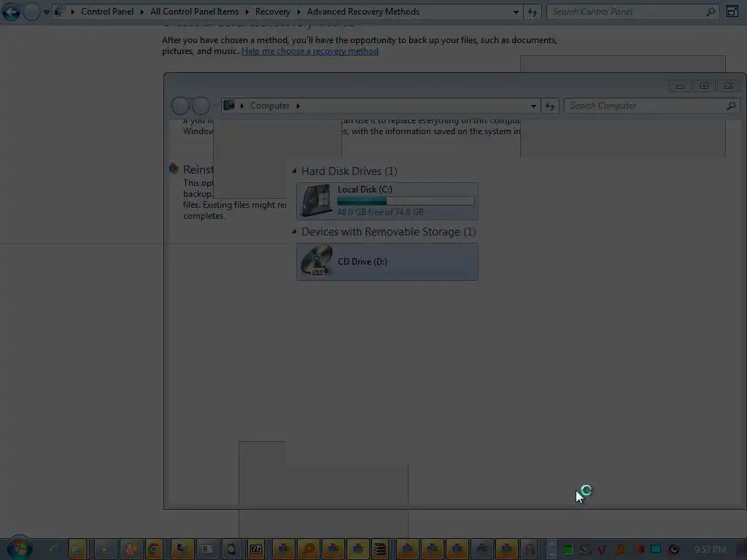747x560 pixels.
Task: Launch Internet Explorer from taskbar
Action: [x=55, y=549]
